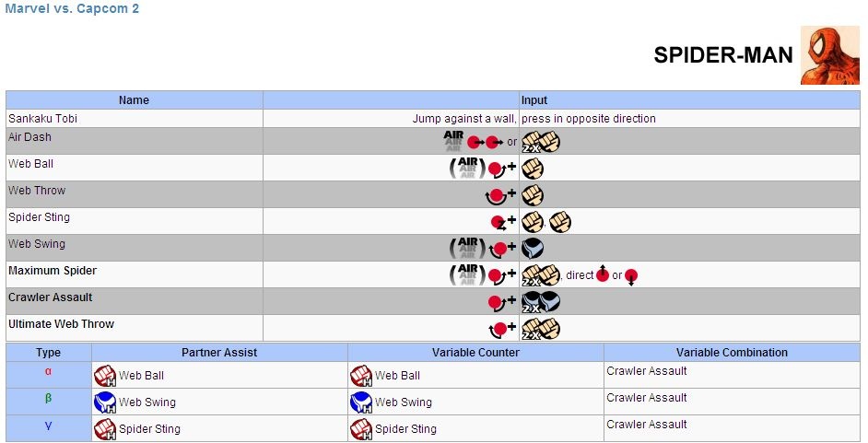Click the punch fist icon in Web Ball row
Screen dimensions: 868x443
click(x=533, y=169)
